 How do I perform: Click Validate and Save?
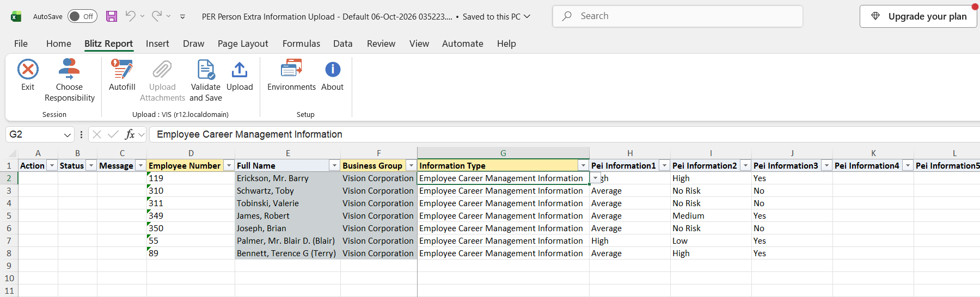[x=206, y=81]
